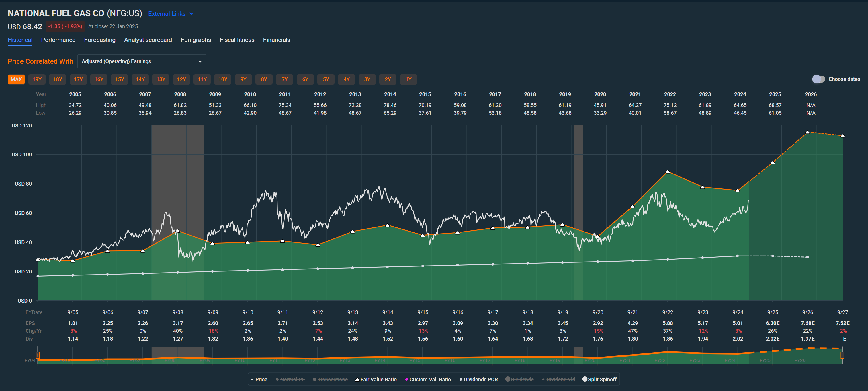
Task: Open the Analyst scorecard tab
Action: tap(148, 40)
